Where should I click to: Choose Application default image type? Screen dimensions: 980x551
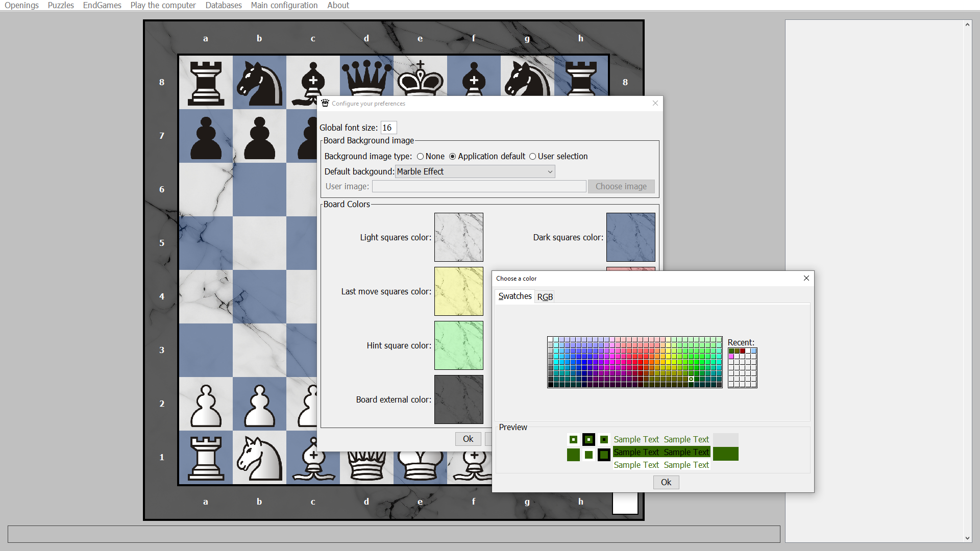click(x=453, y=157)
